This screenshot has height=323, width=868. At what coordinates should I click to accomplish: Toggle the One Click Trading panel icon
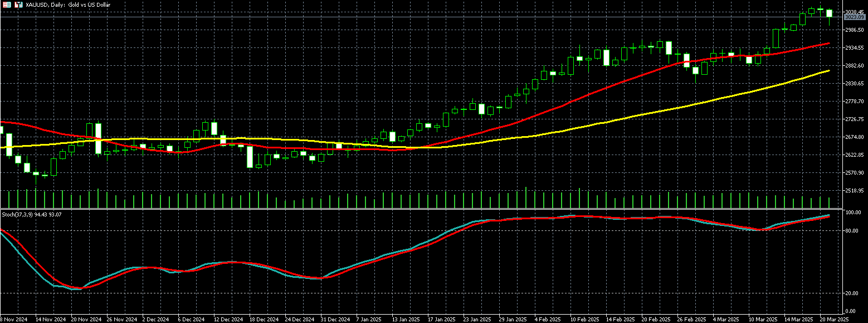pos(7,4)
